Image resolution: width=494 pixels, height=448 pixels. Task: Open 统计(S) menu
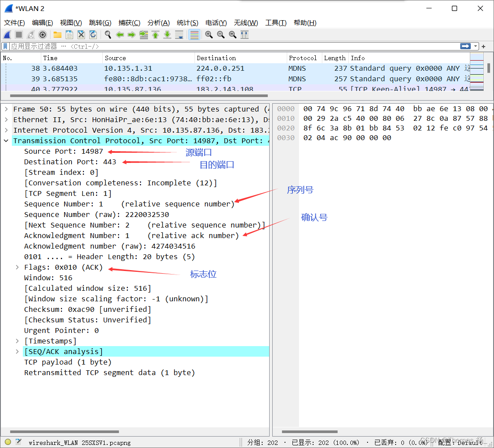pyautogui.click(x=188, y=23)
